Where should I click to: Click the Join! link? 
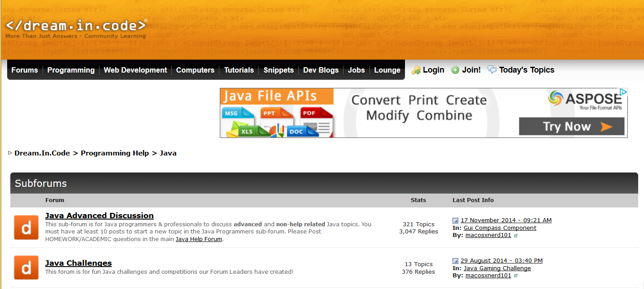pyautogui.click(x=471, y=70)
